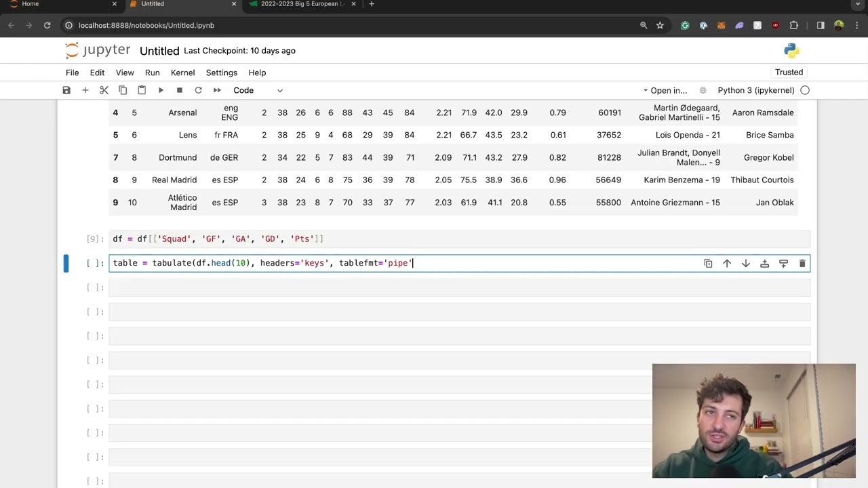Move the active cell down
This screenshot has height=488, width=868.
746,263
